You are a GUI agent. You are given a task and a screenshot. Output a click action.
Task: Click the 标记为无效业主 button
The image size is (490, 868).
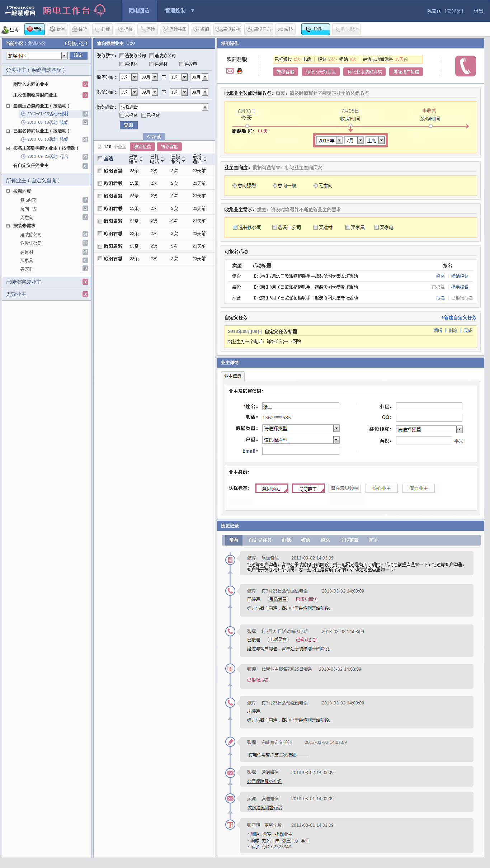click(x=321, y=72)
